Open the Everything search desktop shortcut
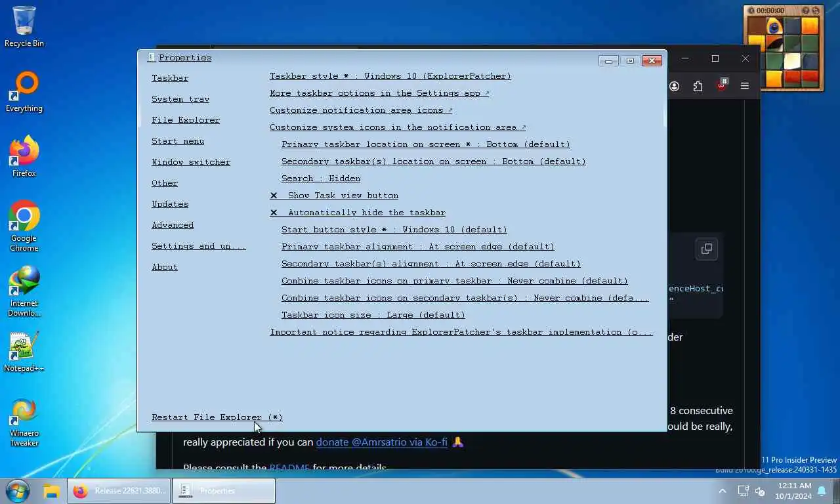 point(24,91)
